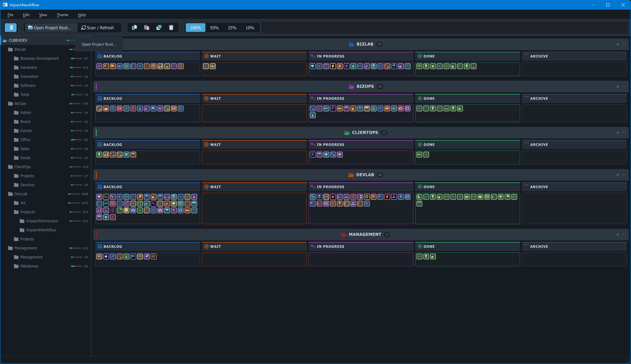Click the trash delete icon
The image size is (631, 364).
(x=171, y=28)
